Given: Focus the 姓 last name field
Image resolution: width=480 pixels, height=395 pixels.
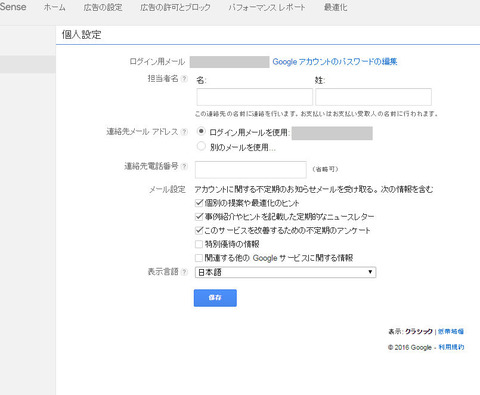Looking at the screenshot, I should [373, 97].
